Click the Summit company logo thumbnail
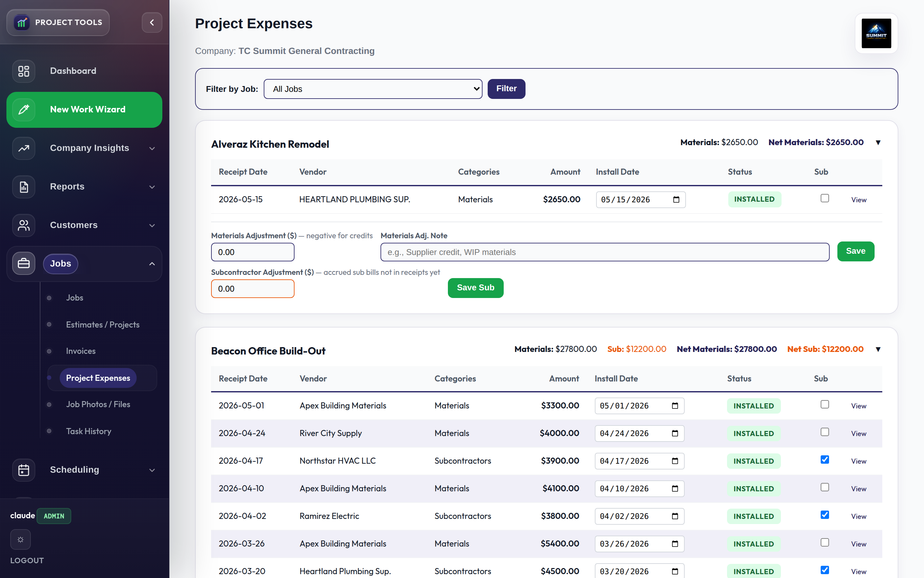 click(x=876, y=33)
